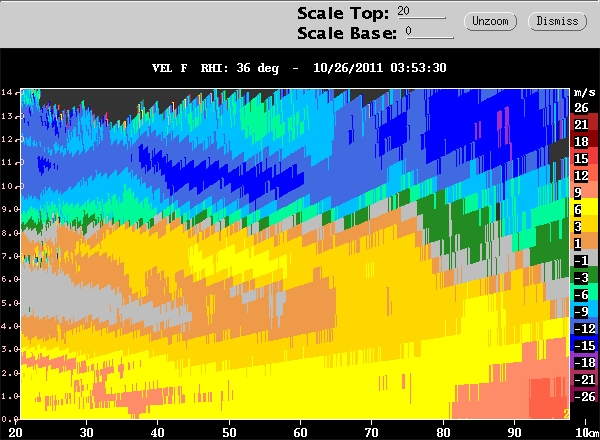
Task: Select the 15 m/s legend color
Action: (584, 158)
